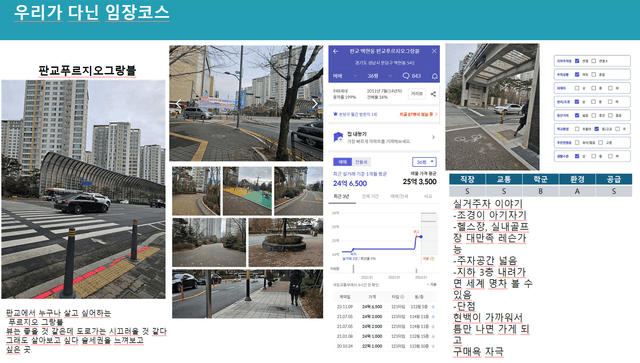Screen dimensions: 640x363
Task: Open the outlined 36평 size selector
Action: click(x=424, y=162)
